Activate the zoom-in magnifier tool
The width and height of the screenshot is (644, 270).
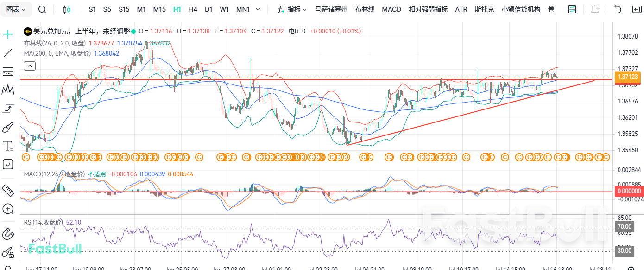click(x=7, y=209)
